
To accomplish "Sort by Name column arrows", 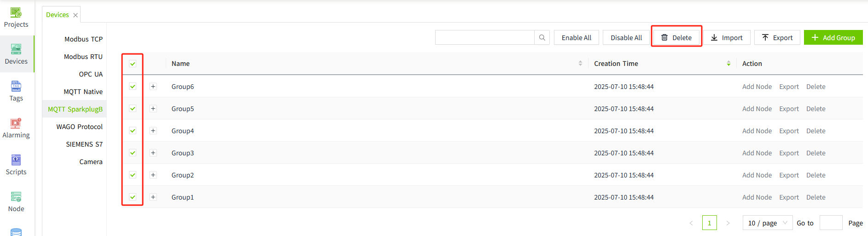I will coord(580,64).
